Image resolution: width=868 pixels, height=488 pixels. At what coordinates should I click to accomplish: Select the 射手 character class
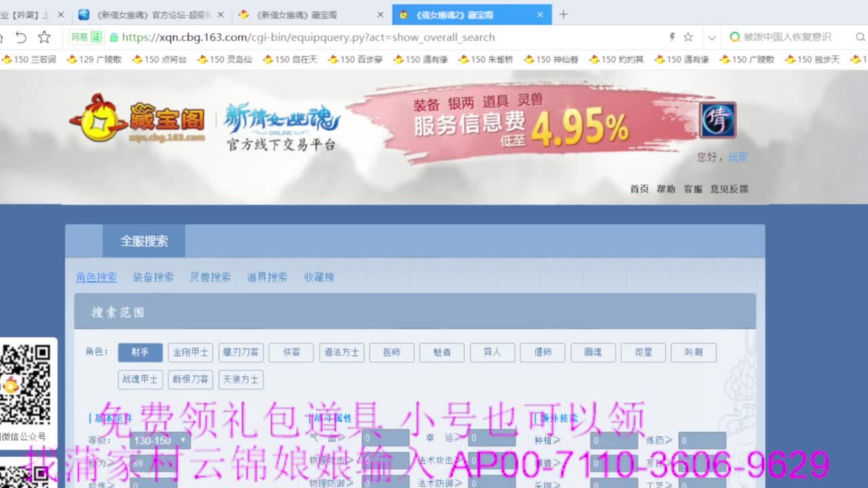[x=140, y=352]
